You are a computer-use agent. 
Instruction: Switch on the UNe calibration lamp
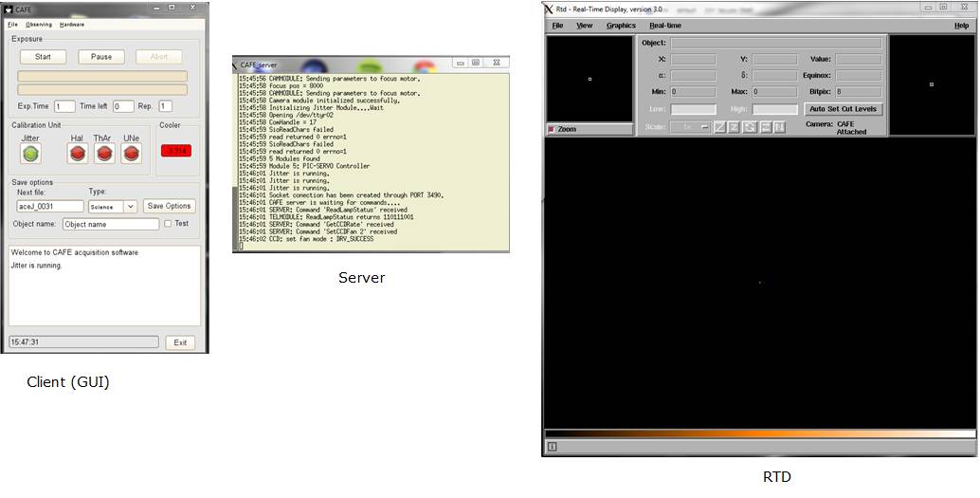pyautogui.click(x=131, y=154)
